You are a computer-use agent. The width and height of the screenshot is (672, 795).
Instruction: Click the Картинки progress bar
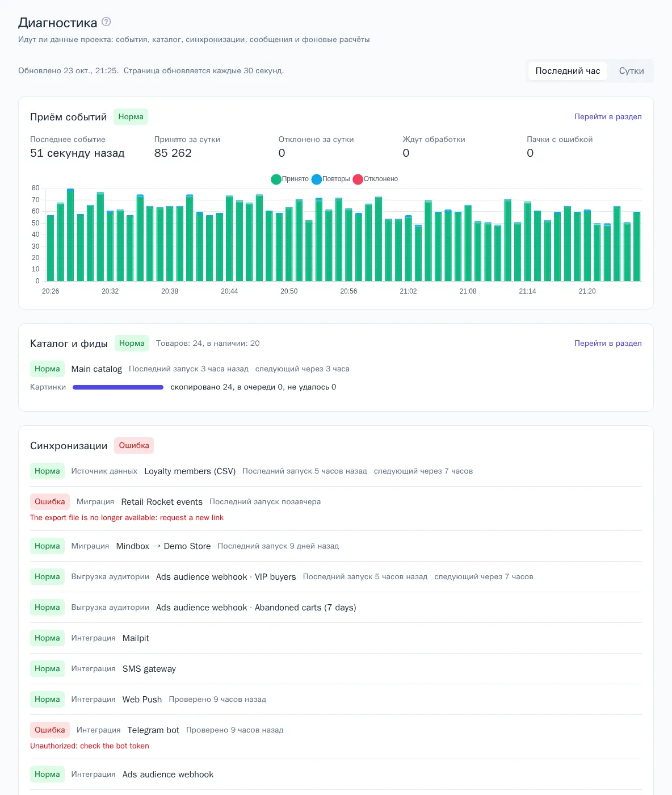[x=118, y=387]
